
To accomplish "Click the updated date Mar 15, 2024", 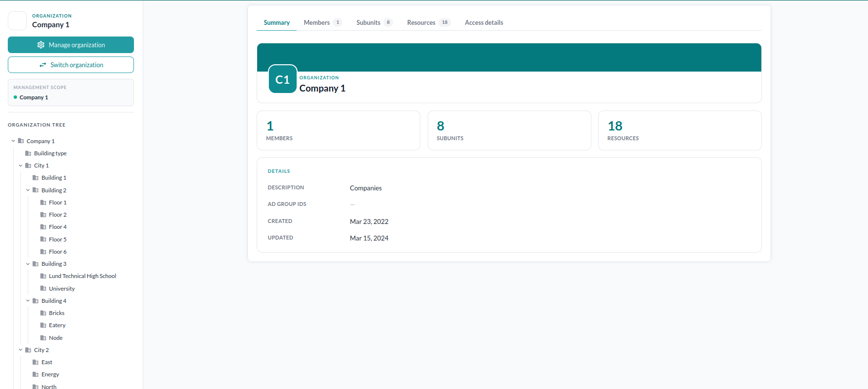I will [369, 238].
